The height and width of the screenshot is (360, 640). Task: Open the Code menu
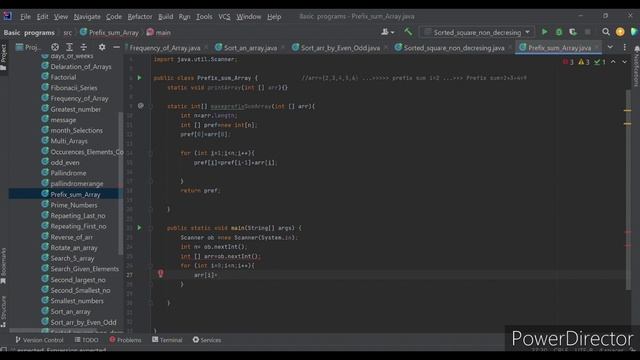point(114,17)
